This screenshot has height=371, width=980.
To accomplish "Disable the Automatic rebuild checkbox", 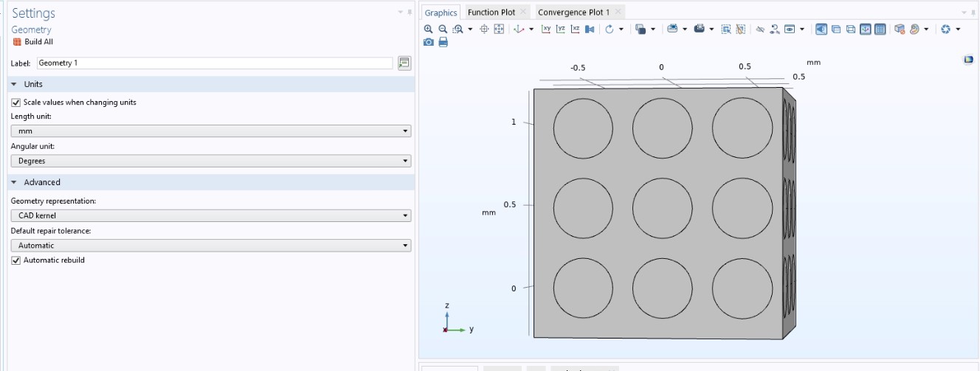I will tap(16, 260).
